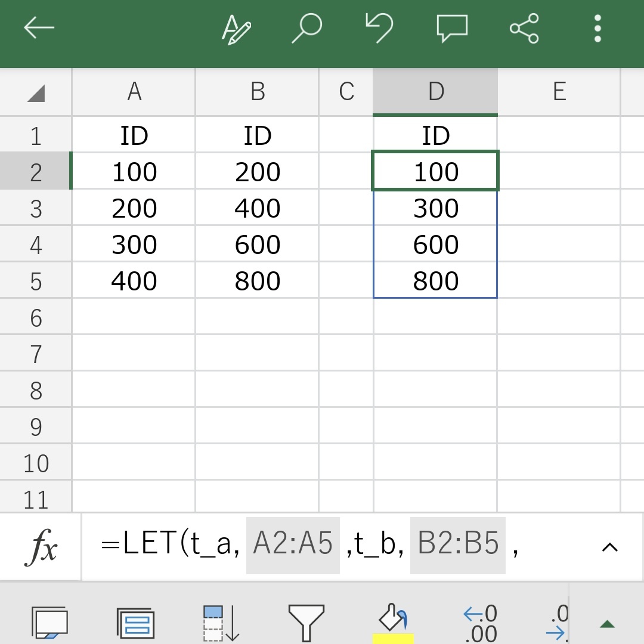
Task: Click the decimal icon with left arrow
Action: tap(481, 623)
